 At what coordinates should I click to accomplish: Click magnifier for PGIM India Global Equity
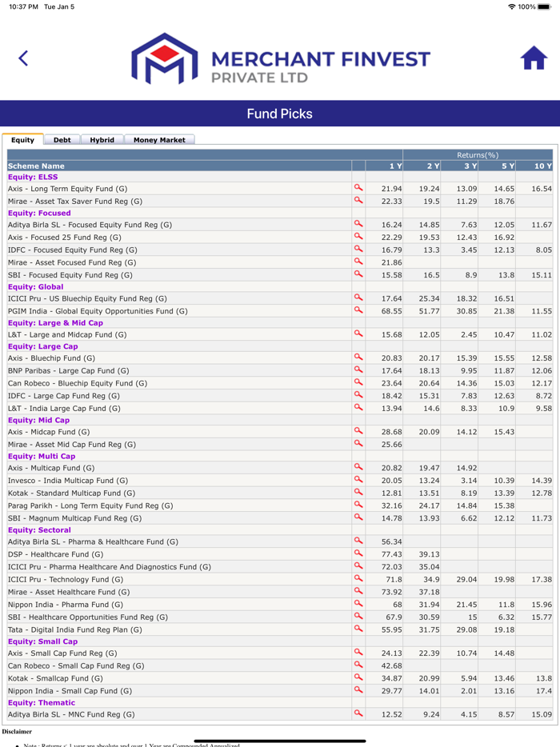point(358,310)
